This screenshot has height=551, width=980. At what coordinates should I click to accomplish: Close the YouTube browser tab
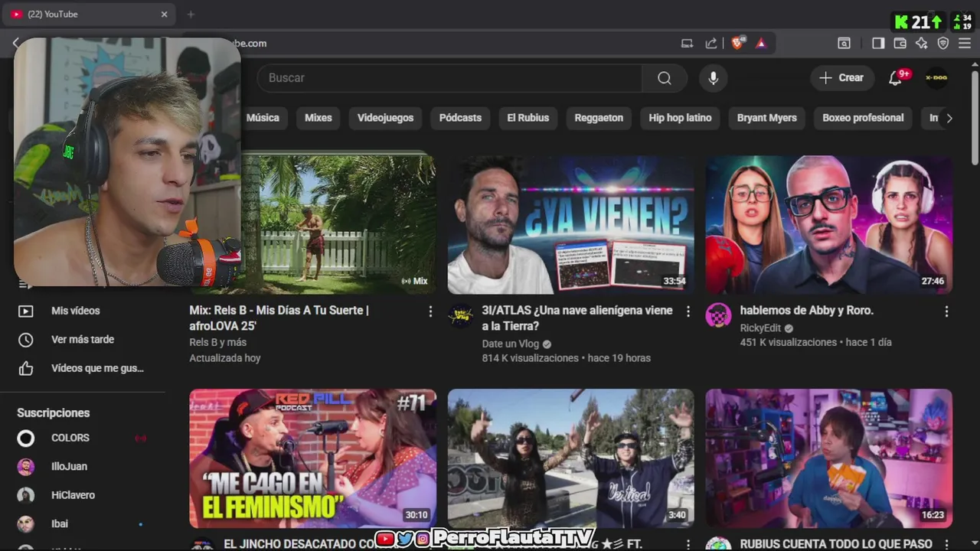click(164, 15)
